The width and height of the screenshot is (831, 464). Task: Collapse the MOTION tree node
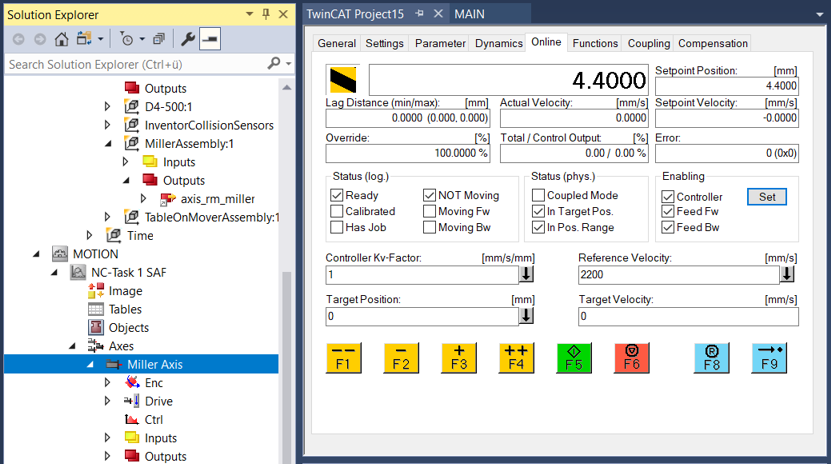36,254
